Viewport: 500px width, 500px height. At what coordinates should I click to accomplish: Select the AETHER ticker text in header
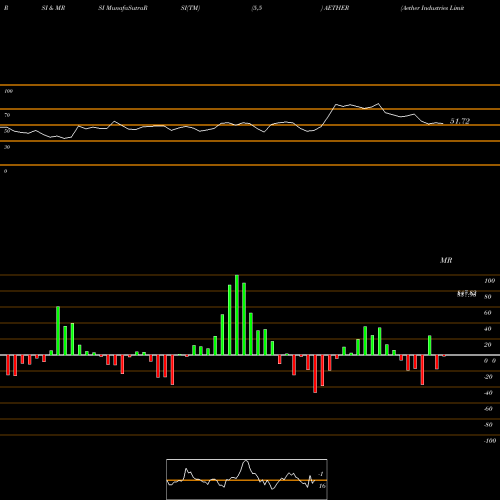click(x=336, y=8)
